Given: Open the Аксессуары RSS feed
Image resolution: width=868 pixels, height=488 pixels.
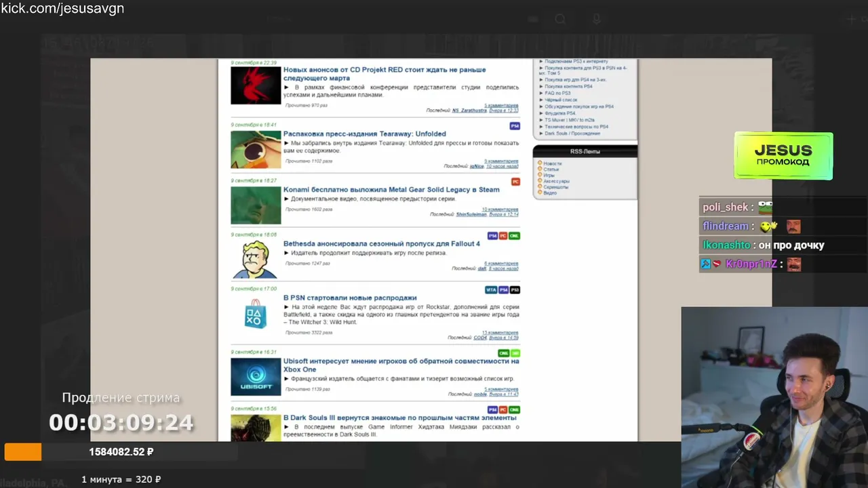Looking at the screenshot, I should tap(556, 182).
